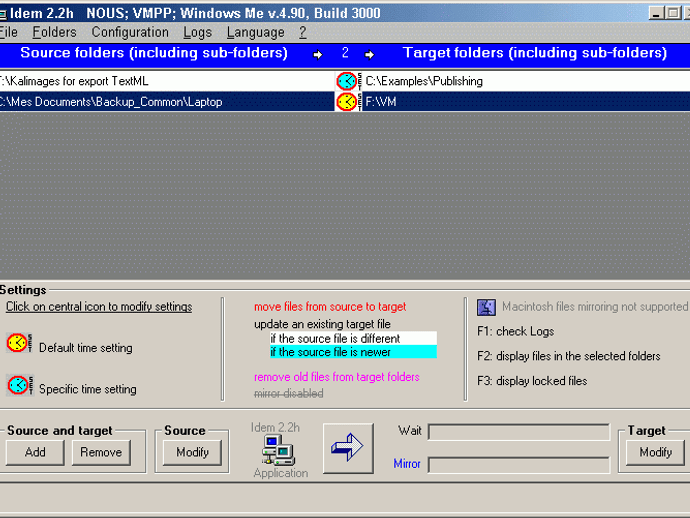Click 'move files from source to target'

(330, 307)
